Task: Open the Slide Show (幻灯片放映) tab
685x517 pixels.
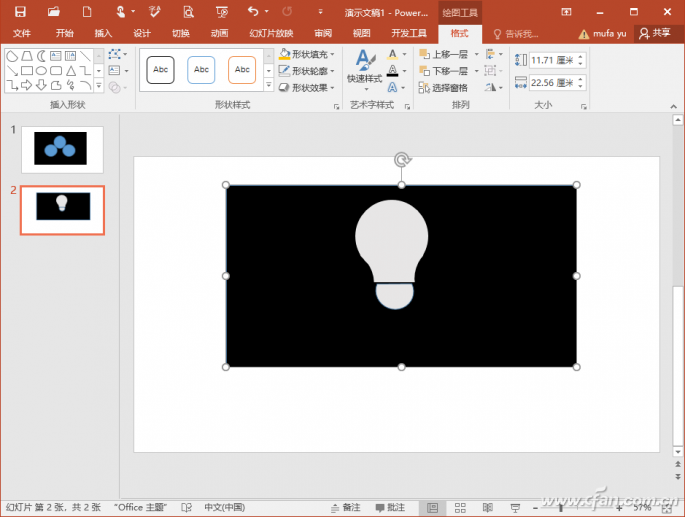Action: [271, 33]
